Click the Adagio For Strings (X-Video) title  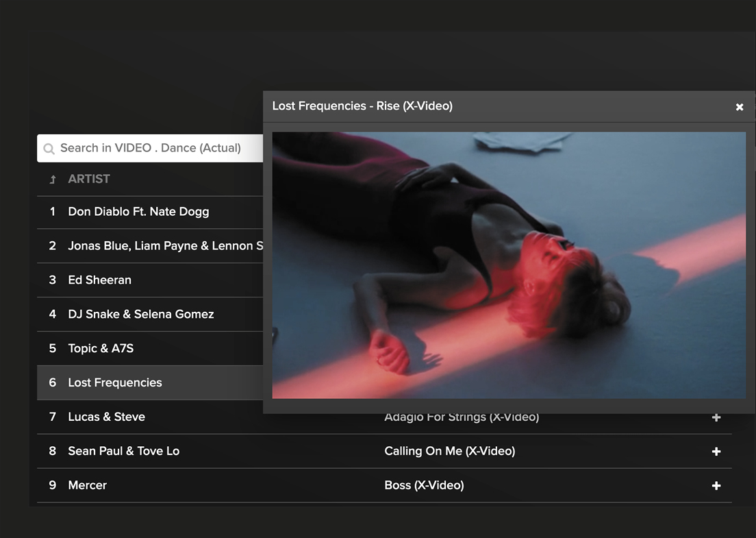click(x=462, y=418)
